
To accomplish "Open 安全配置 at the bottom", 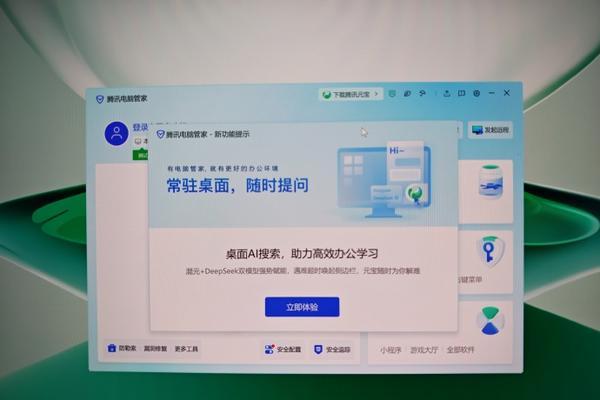I will (x=283, y=349).
